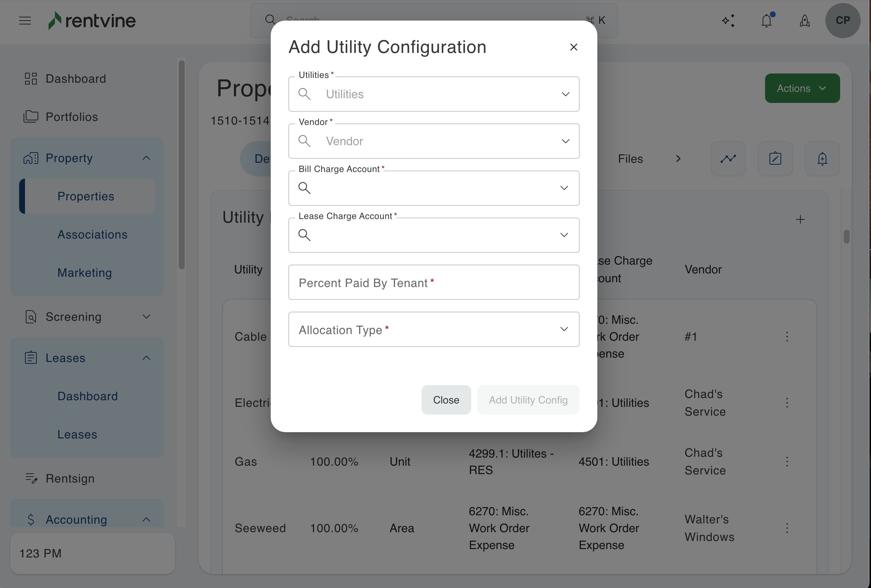Image resolution: width=871 pixels, height=588 pixels.
Task: Open the analytics line chart icon
Action: click(728, 159)
